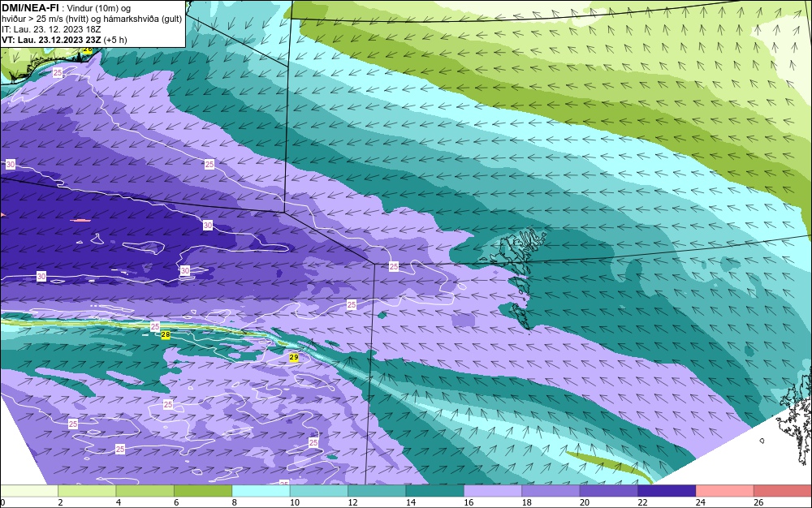Click the '24' tick label on the scale

(x=701, y=502)
